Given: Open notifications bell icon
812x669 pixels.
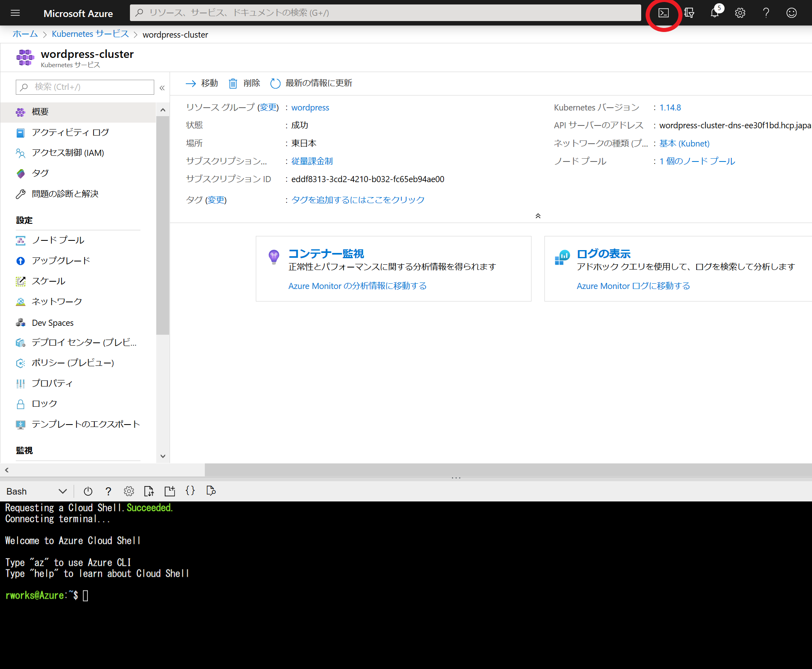Looking at the screenshot, I should pyautogui.click(x=715, y=13).
